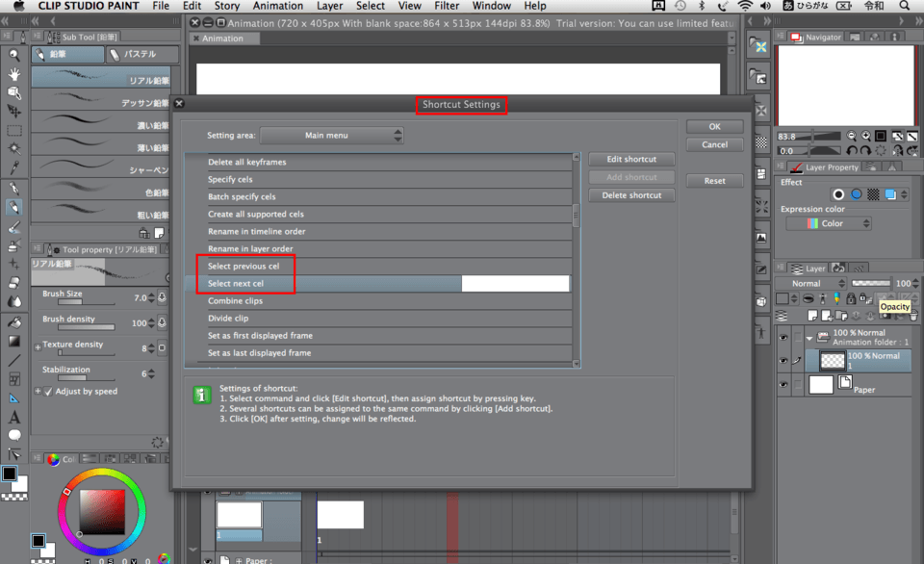Select the Zoom magnifier tool
Viewport: 924px width, 564px height.
14,56
